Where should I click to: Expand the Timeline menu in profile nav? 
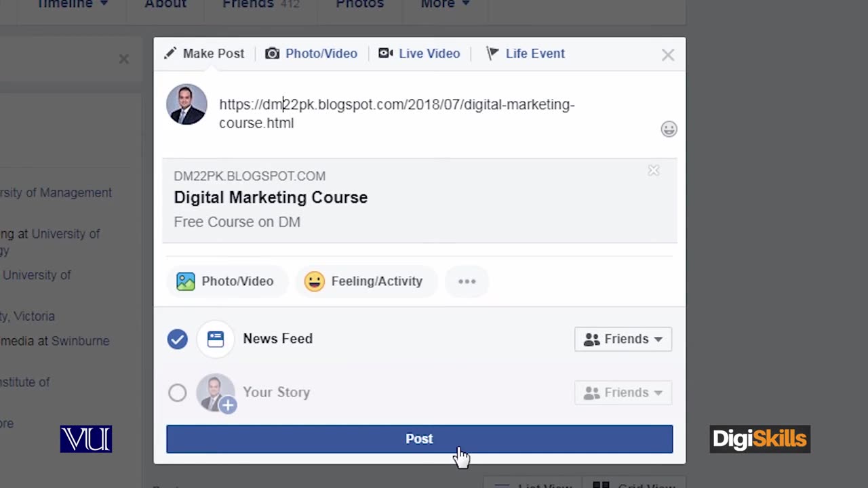[x=73, y=4]
